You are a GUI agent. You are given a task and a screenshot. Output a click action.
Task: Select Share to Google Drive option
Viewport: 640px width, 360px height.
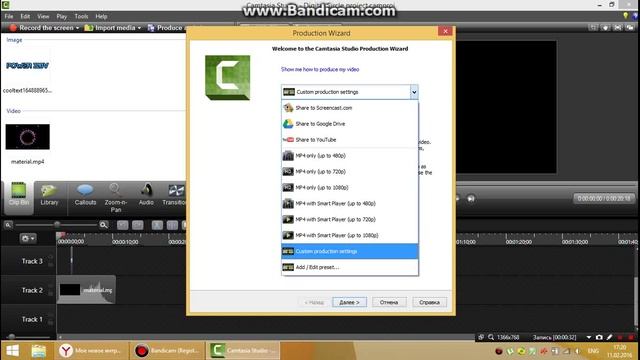coord(350,124)
